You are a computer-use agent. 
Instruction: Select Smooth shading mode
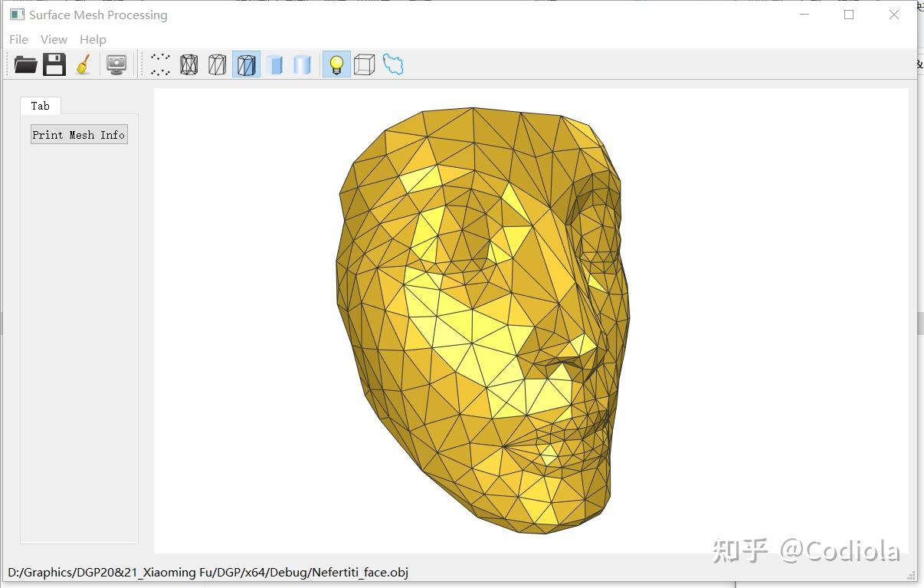tap(302, 64)
